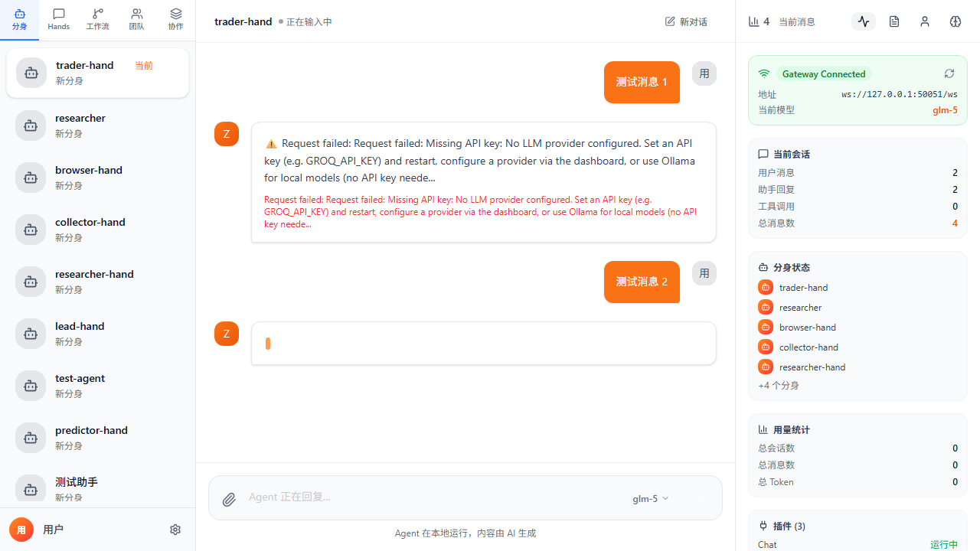
Task: Click the bar chart message count icon
Action: (753, 21)
